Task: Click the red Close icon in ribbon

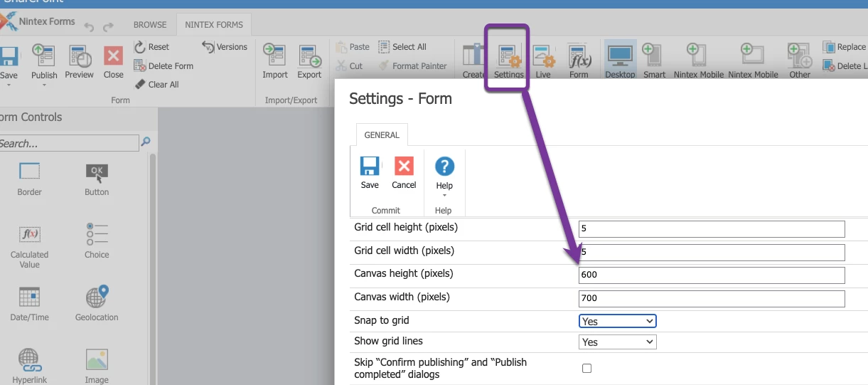Action: coord(113,56)
